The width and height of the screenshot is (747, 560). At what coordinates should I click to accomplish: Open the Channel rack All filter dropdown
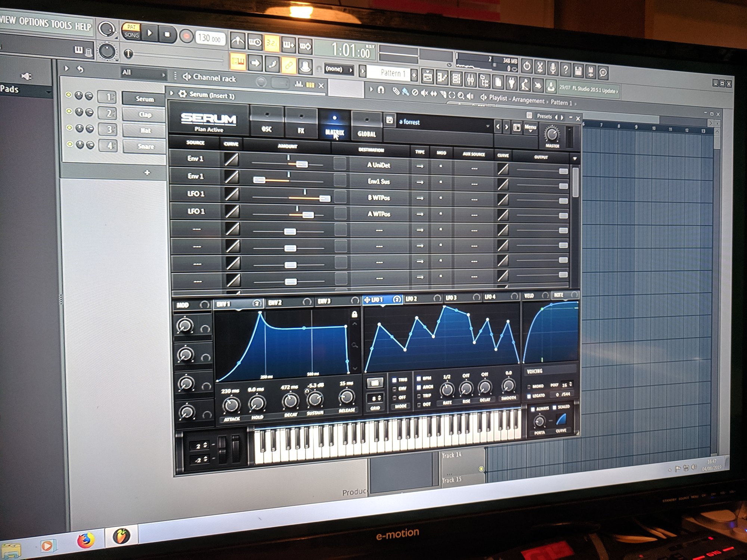(x=143, y=73)
